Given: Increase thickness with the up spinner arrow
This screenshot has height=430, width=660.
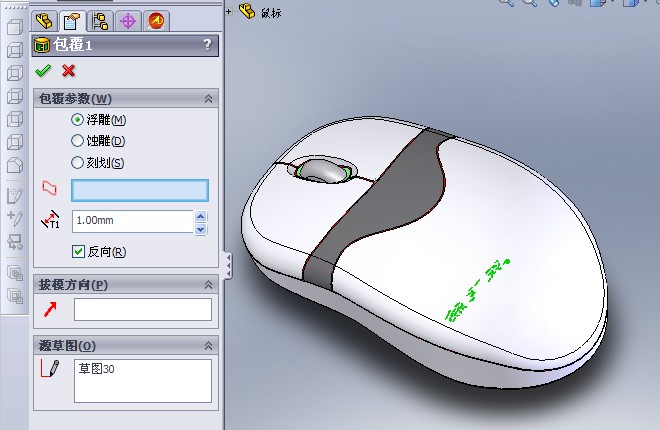Looking at the screenshot, I should 200,216.
